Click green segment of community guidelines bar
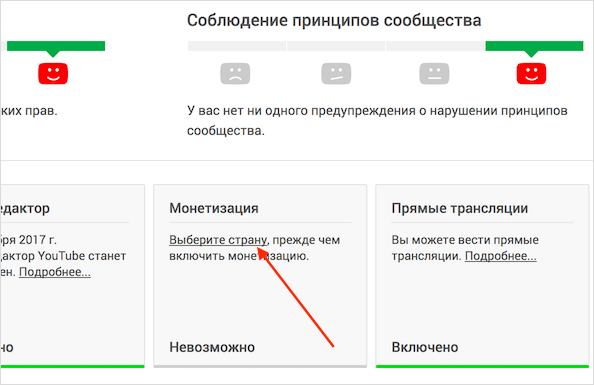This screenshot has height=385, width=594. [534, 46]
